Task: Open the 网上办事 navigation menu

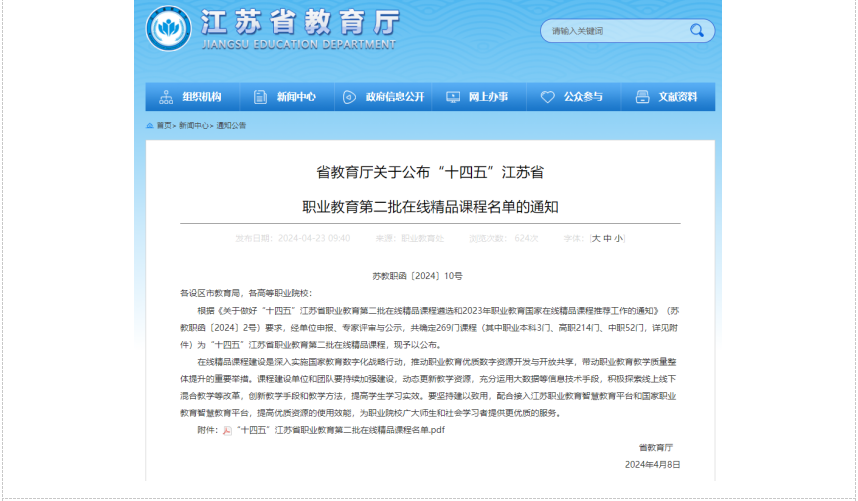Action: (488, 97)
